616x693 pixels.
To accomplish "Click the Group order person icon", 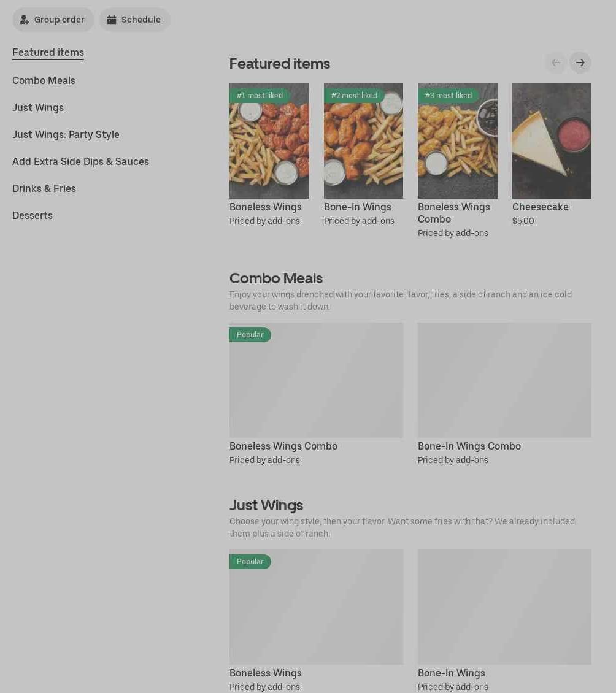I will click(25, 20).
